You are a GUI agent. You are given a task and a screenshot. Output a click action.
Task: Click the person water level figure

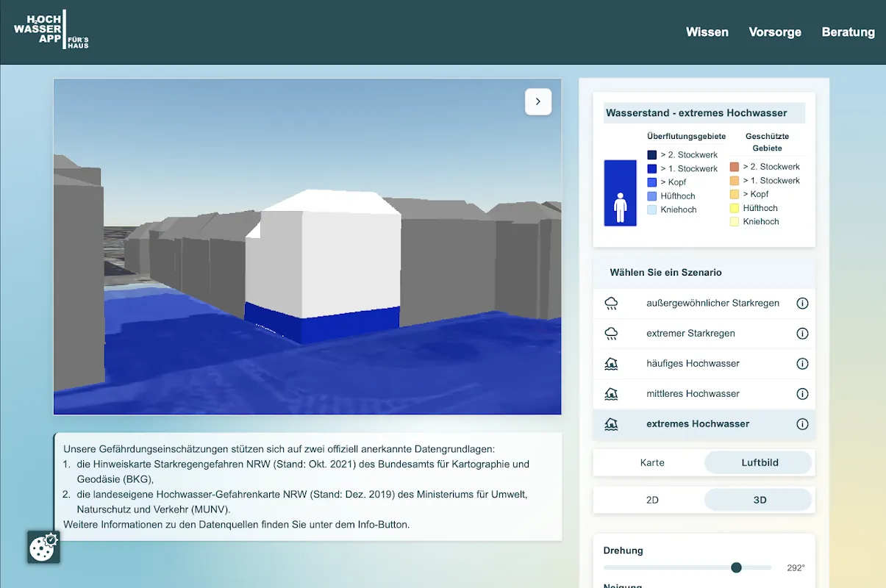(x=621, y=193)
